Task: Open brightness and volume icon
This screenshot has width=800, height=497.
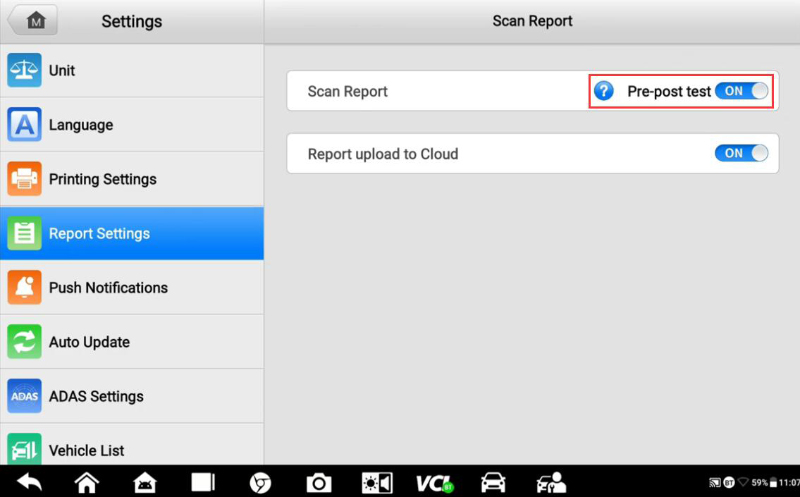Action: point(377,482)
